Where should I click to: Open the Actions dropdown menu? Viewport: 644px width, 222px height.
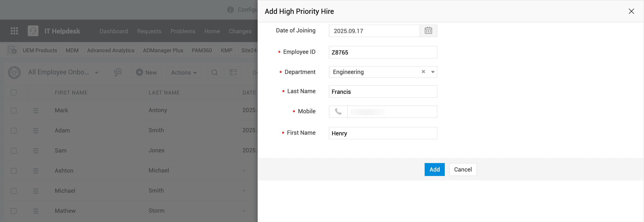[x=184, y=72]
